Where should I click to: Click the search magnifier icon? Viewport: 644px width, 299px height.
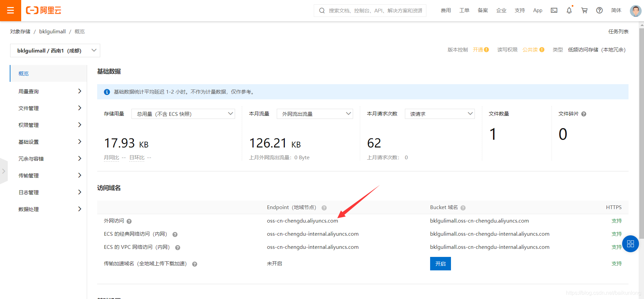(x=322, y=10)
